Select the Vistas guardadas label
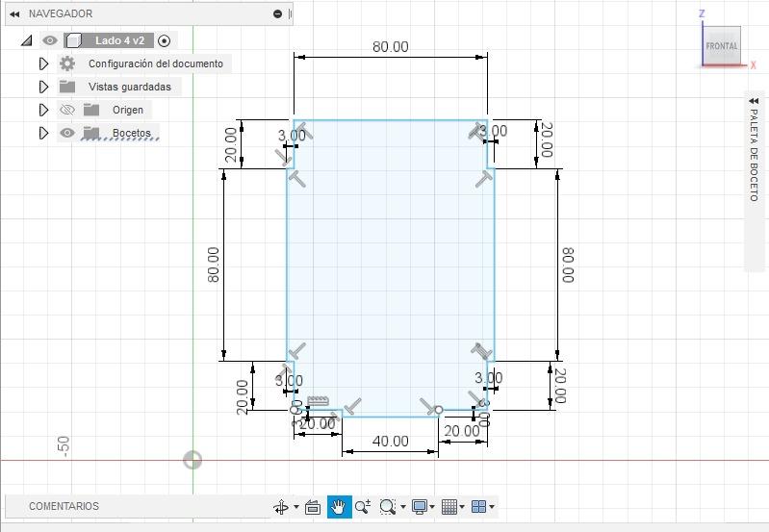769x532 pixels. (x=130, y=87)
